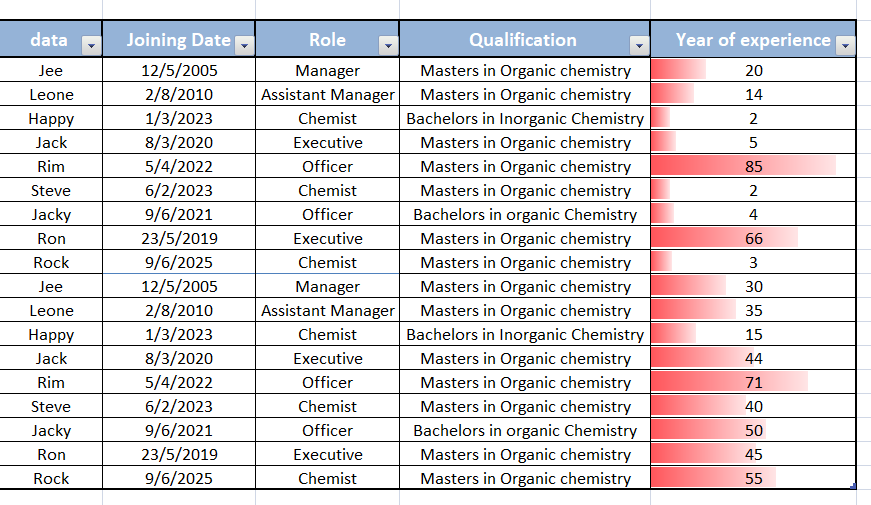The image size is (871, 505).
Task: Click the experience cell showing 30
Action: [x=753, y=287]
